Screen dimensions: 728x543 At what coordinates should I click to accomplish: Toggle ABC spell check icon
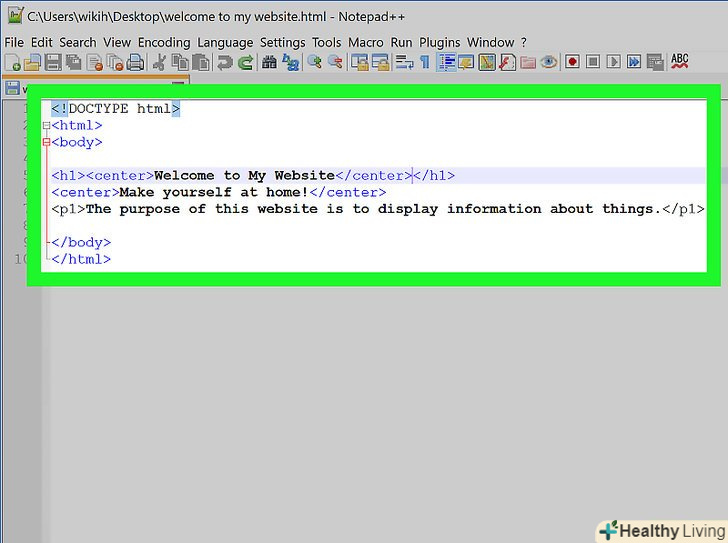pos(679,61)
